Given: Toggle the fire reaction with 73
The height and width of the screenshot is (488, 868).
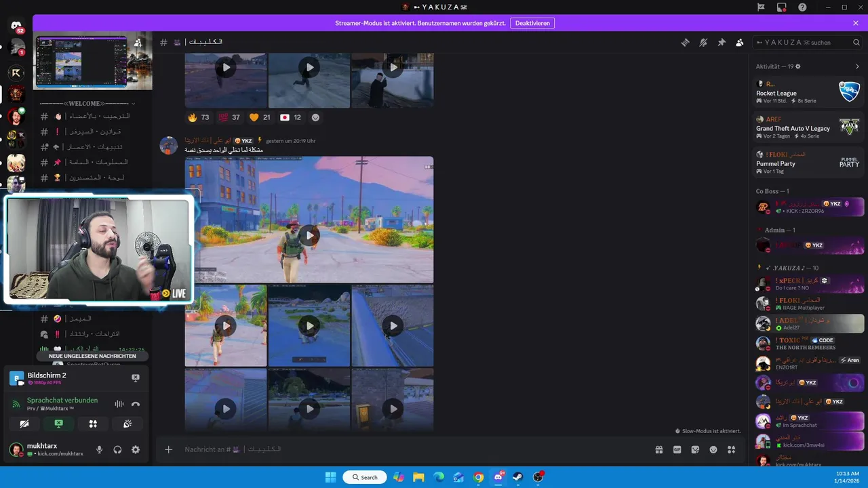Looking at the screenshot, I should coord(198,117).
